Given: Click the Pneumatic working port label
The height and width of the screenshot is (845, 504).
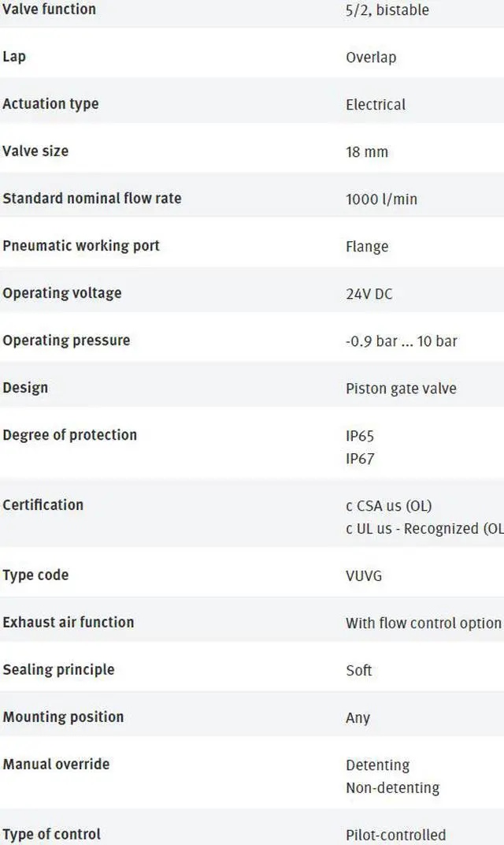Looking at the screenshot, I should coord(81,245).
